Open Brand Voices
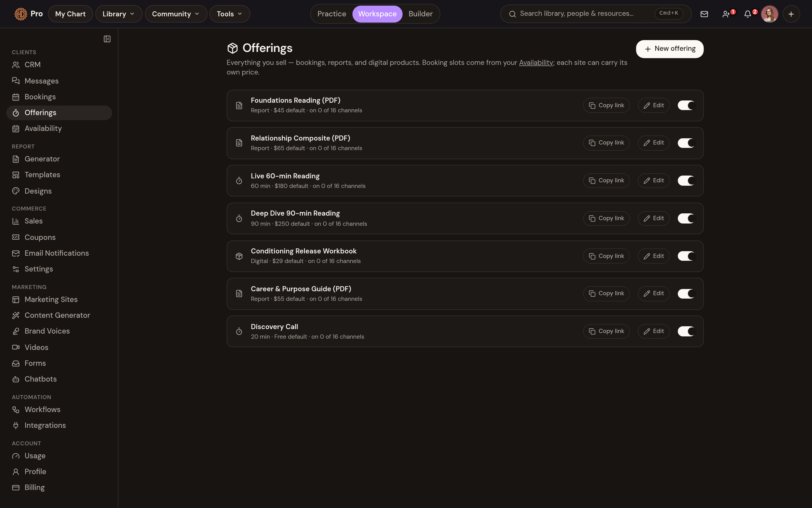This screenshot has height=508, width=812. coord(59,331)
